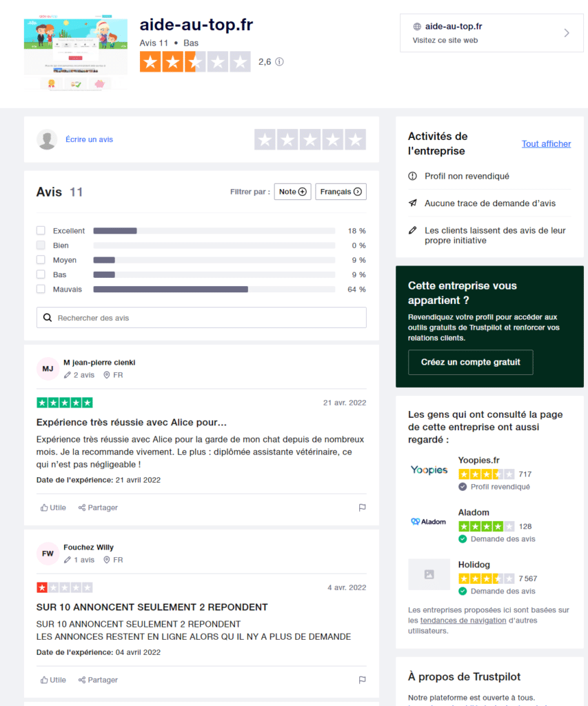Click the Rechercher des avis search field
This screenshot has height=706, width=588.
coord(201,318)
